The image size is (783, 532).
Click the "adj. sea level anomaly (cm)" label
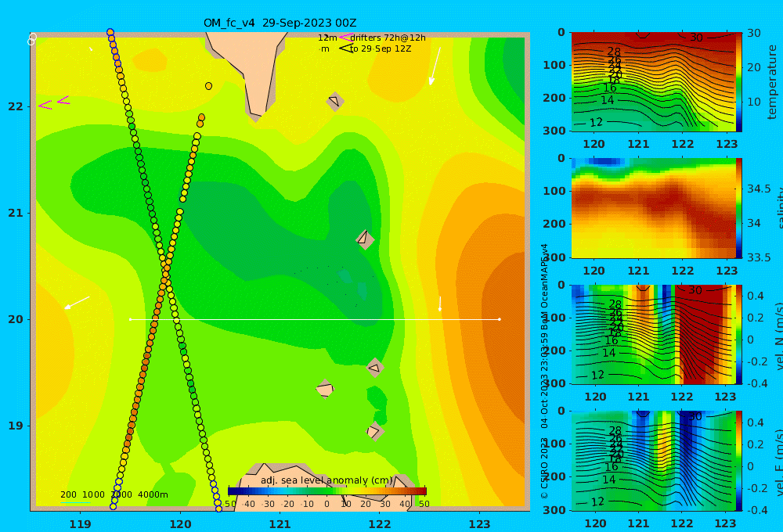click(327, 480)
